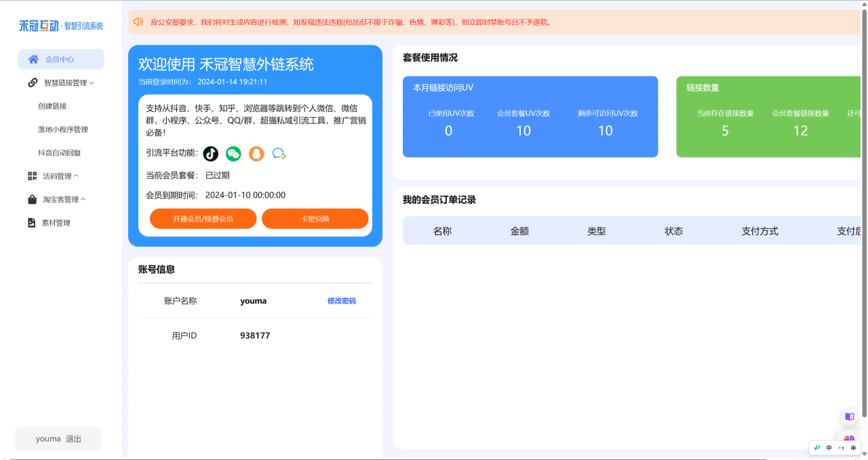This screenshot has height=460, width=868.
Task: Click the purple book icon at bottom right
Action: pyautogui.click(x=849, y=417)
